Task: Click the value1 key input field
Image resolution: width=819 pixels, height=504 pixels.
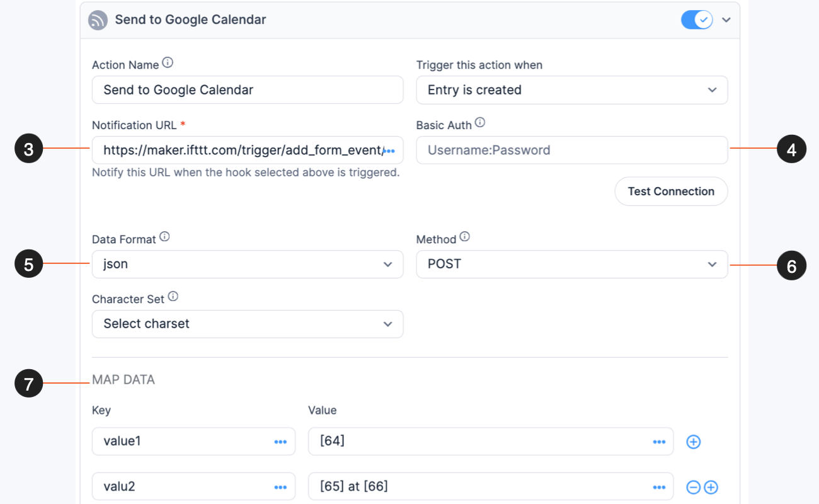Action: 193,441
